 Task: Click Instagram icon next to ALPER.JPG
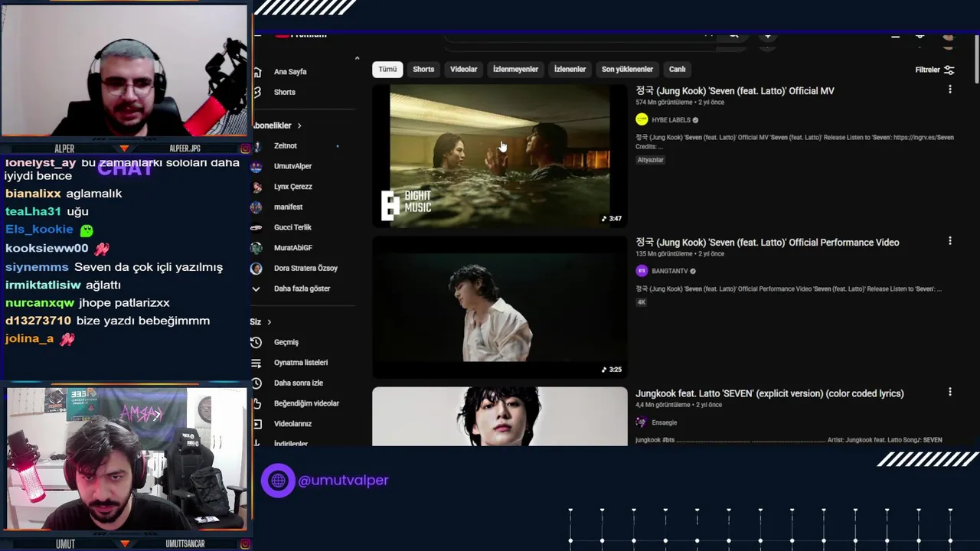pos(245,148)
